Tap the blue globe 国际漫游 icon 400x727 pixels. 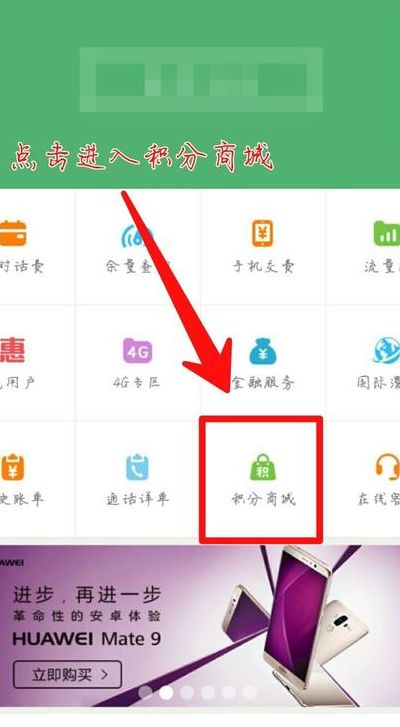coord(387,351)
